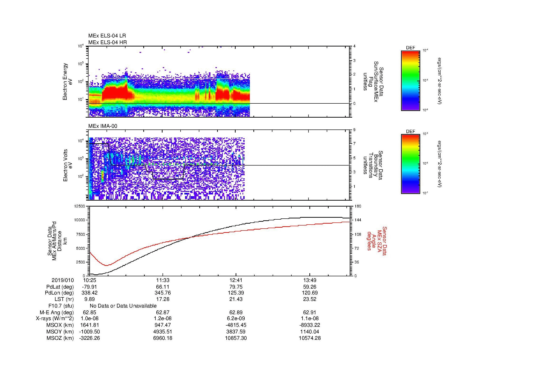Click MSOX value -4815.45
The image size is (555, 392).
236,325
